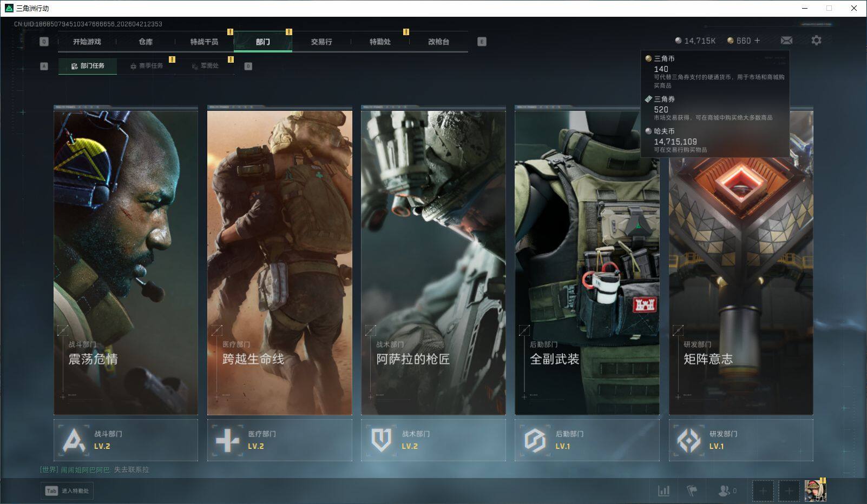
Task: Open the mail inbox envelope icon
Action: 786,41
